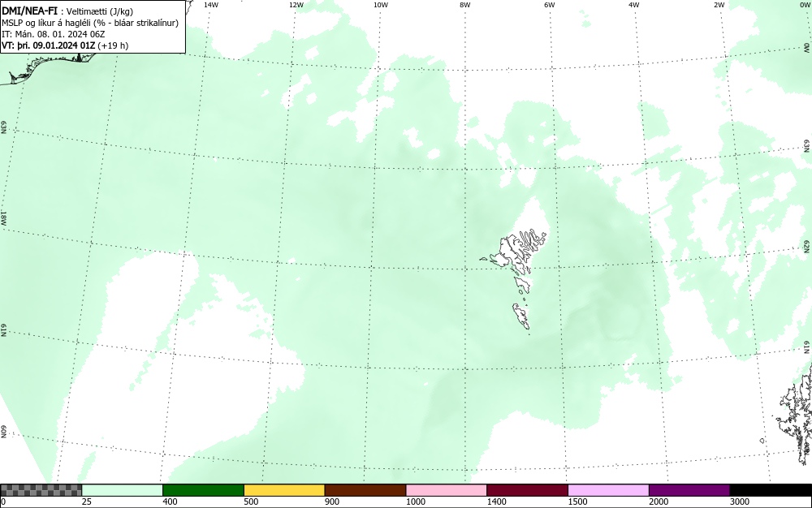The height and width of the screenshot is (508, 812).
Task: Select the brown 900–1000 legend swatch
Action: 365,490
